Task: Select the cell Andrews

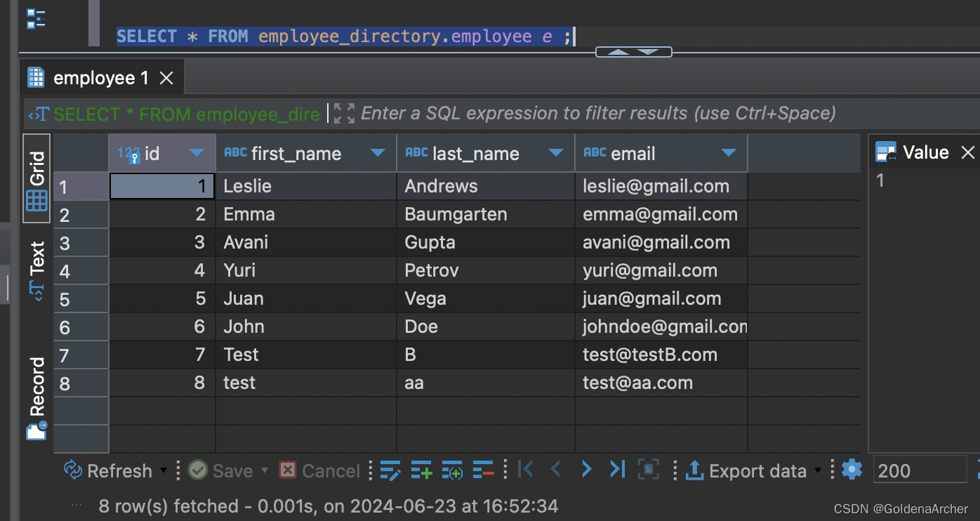Action: 486,186
